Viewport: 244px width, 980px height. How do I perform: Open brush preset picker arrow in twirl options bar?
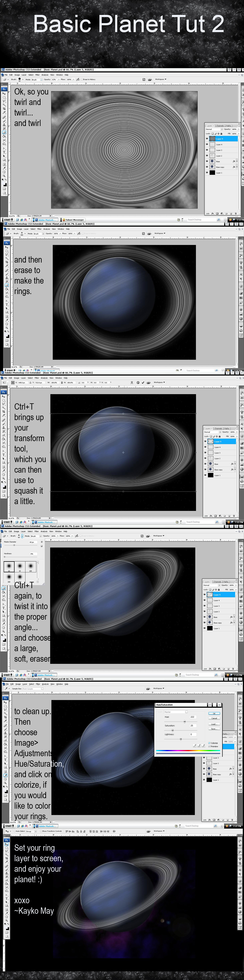(23, 79)
